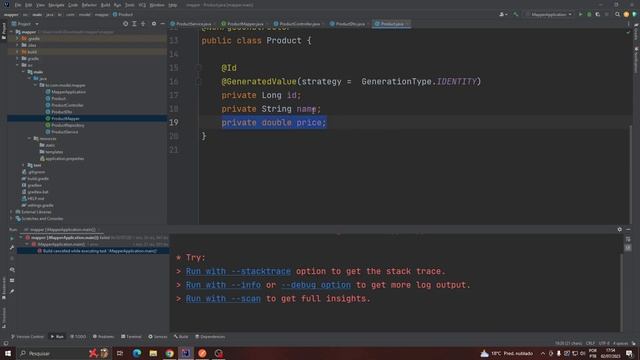The image size is (640, 360).
Task: Open the Navigate menu
Action: 56,5
